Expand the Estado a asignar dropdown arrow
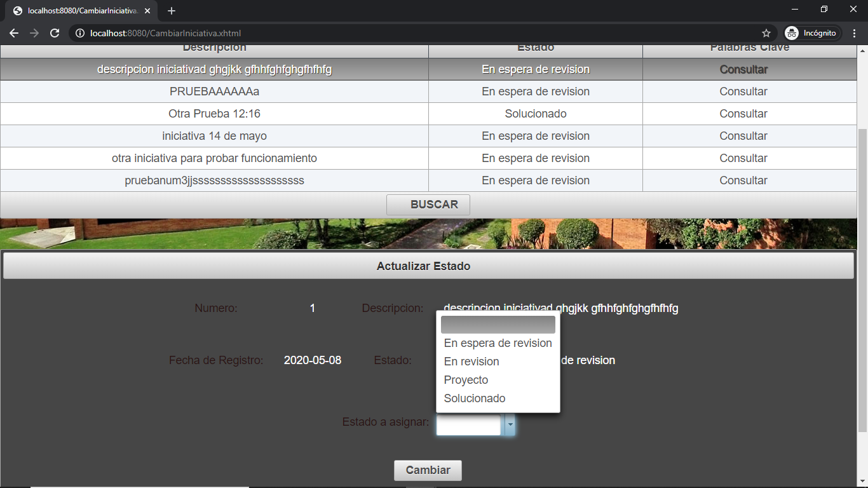 tap(510, 425)
